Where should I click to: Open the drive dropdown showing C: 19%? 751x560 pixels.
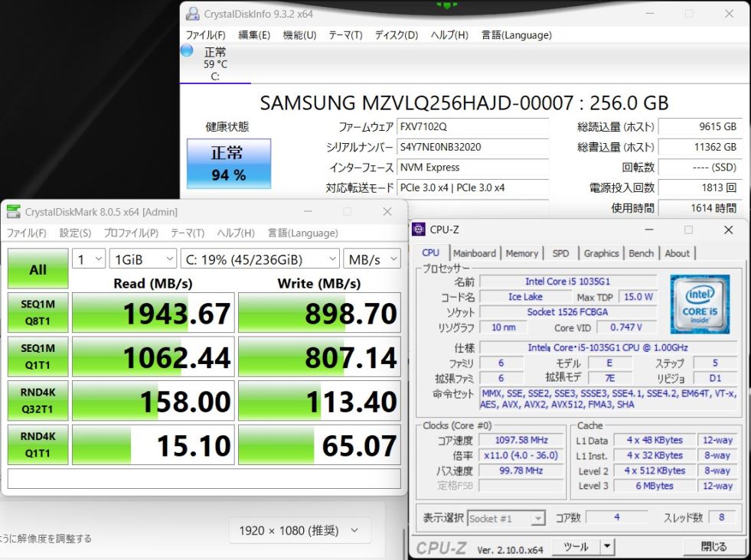click(x=260, y=259)
